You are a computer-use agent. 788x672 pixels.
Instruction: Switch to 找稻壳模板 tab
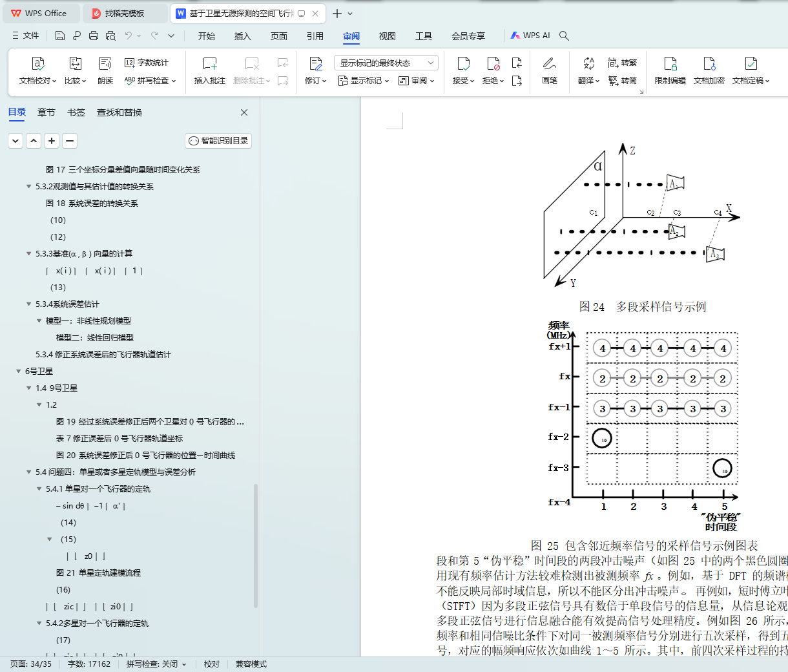[x=125, y=13]
